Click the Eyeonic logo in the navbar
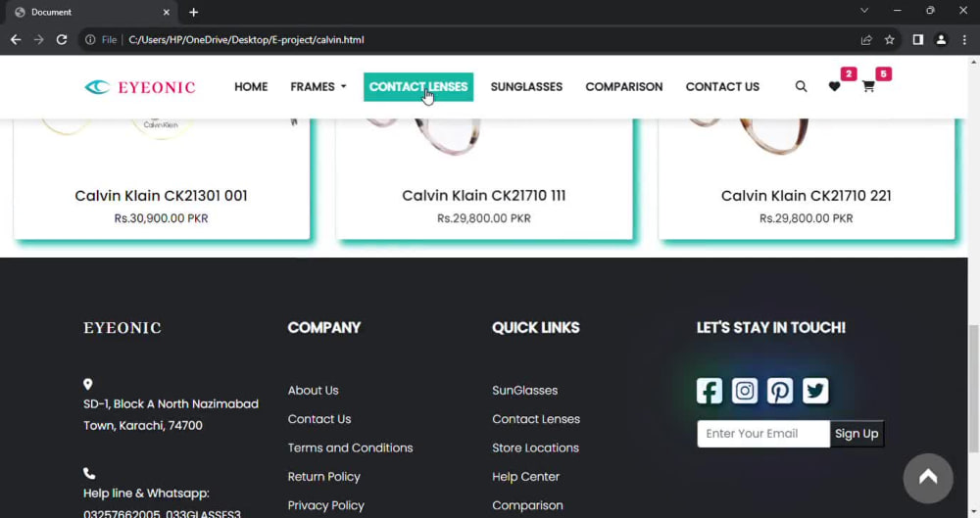The image size is (980, 518). 140,87
